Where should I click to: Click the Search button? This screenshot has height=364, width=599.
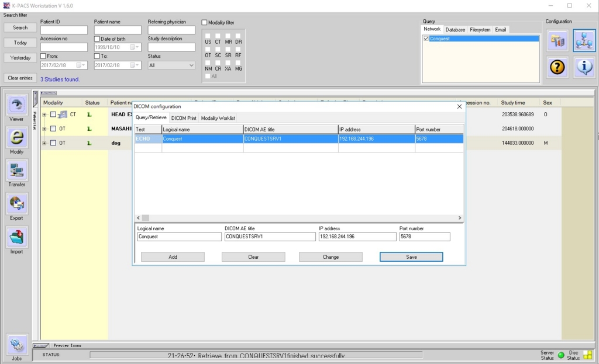tap(20, 27)
